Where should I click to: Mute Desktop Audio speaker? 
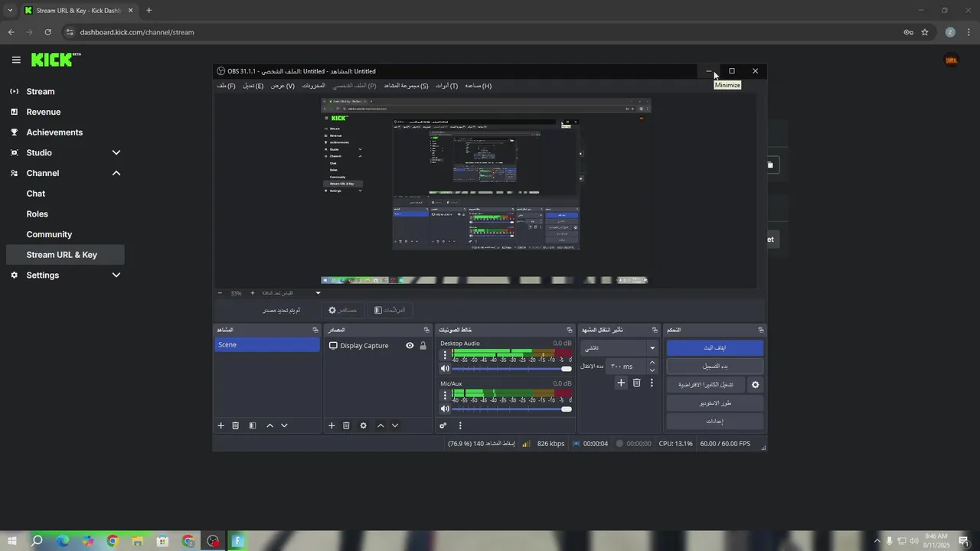(x=445, y=369)
